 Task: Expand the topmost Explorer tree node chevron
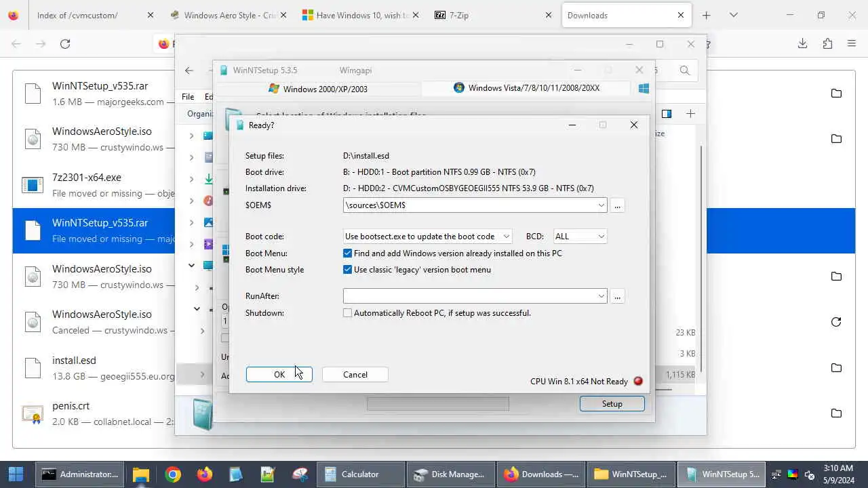[191, 136]
